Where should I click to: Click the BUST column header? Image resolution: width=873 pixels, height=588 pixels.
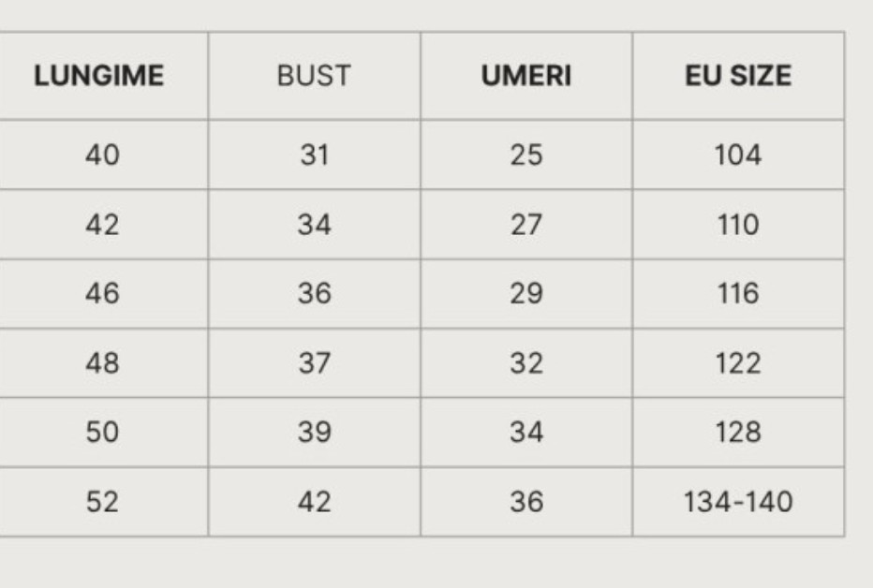click(314, 76)
